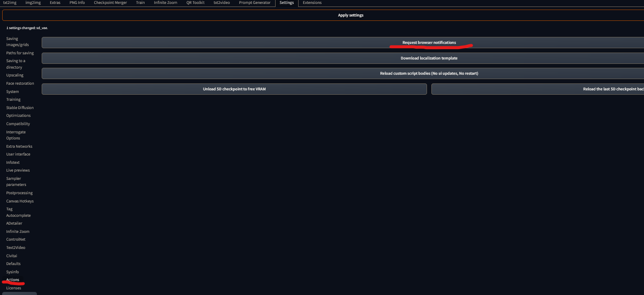
Task: Switch to the txt2img tab
Action: 10,2
